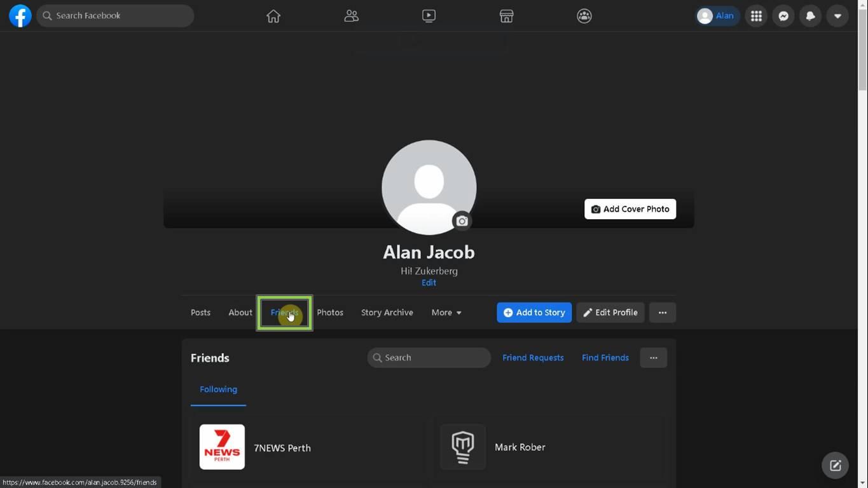Click the Edit Profile button
868x488 pixels.
610,313
